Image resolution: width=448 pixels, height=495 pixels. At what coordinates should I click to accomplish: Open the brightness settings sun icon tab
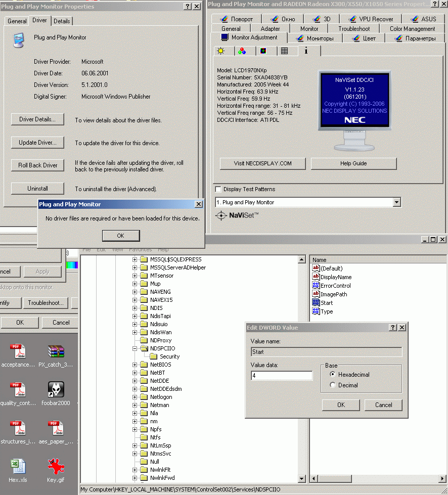point(221,51)
